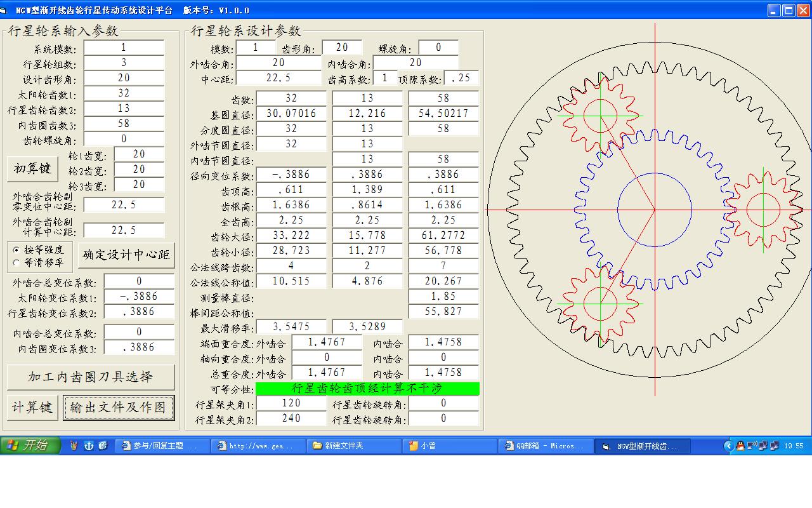
Task: Click the 顶隙系数 field showing .25
Action: pos(461,77)
